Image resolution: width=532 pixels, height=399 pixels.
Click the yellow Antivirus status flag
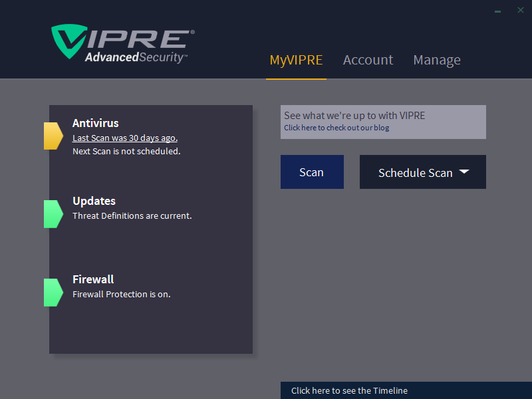[53, 136]
